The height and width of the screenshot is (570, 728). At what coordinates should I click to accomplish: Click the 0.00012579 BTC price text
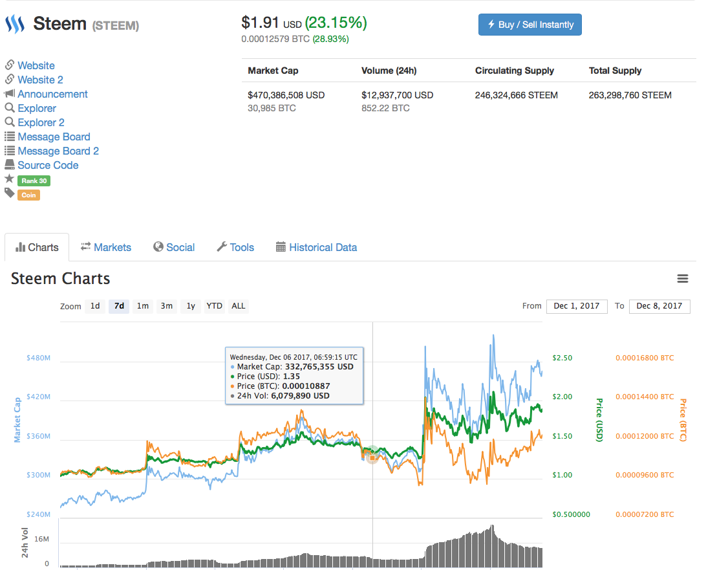coord(275,39)
